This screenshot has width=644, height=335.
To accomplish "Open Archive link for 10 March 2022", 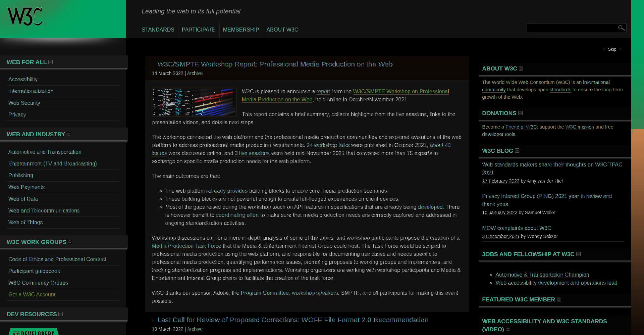I will [195, 329].
